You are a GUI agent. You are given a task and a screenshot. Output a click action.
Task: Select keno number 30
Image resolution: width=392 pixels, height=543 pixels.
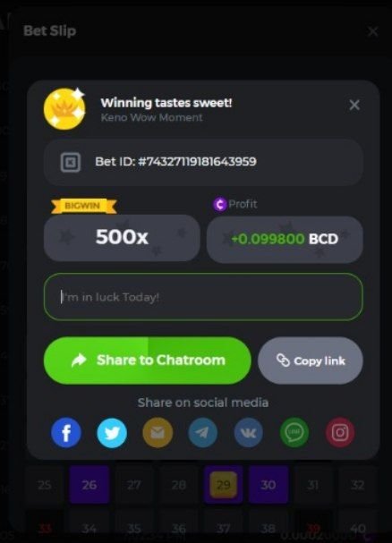coord(268,485)
